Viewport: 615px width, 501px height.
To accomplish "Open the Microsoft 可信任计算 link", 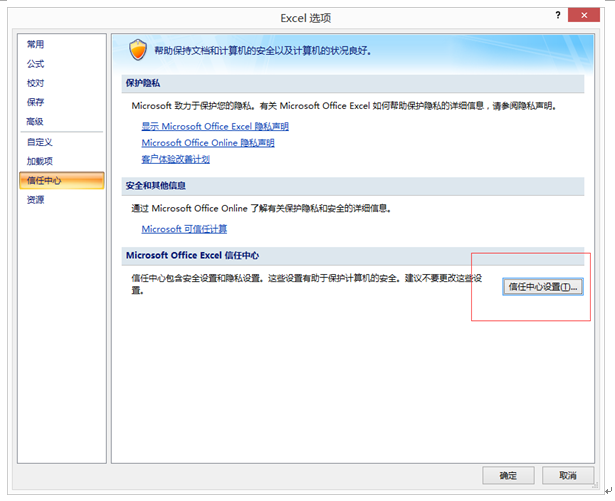I will tap(184, 229).
